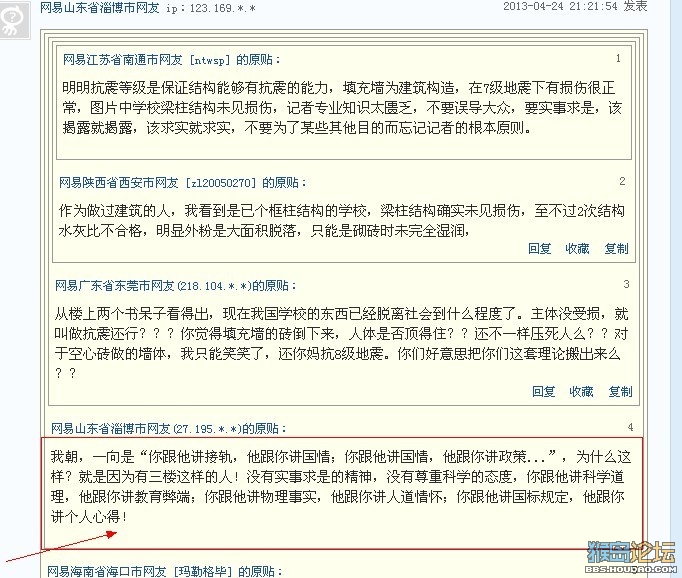Click the comment text starting 明明抗震等级
Viewport: 682px width, 578px height.
click(342, 108)
